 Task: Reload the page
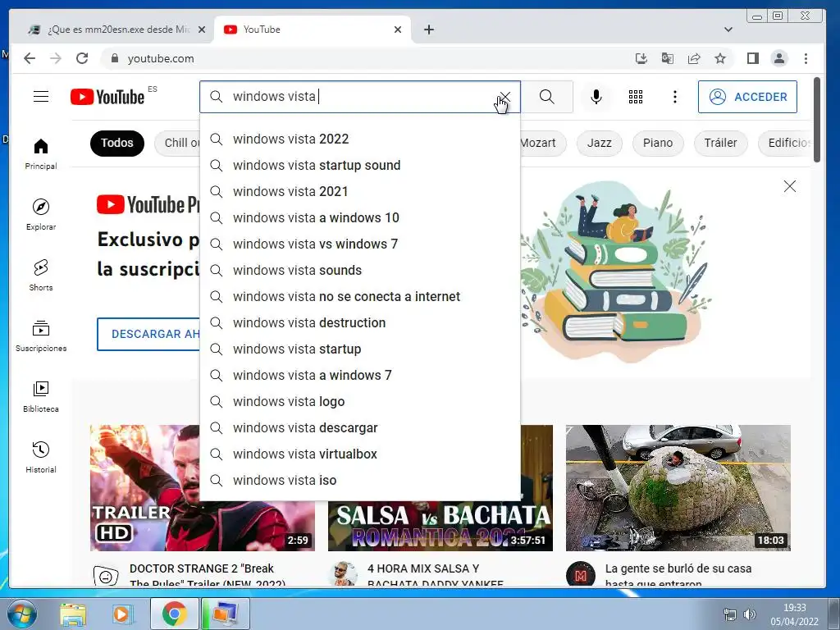point(82,58)
